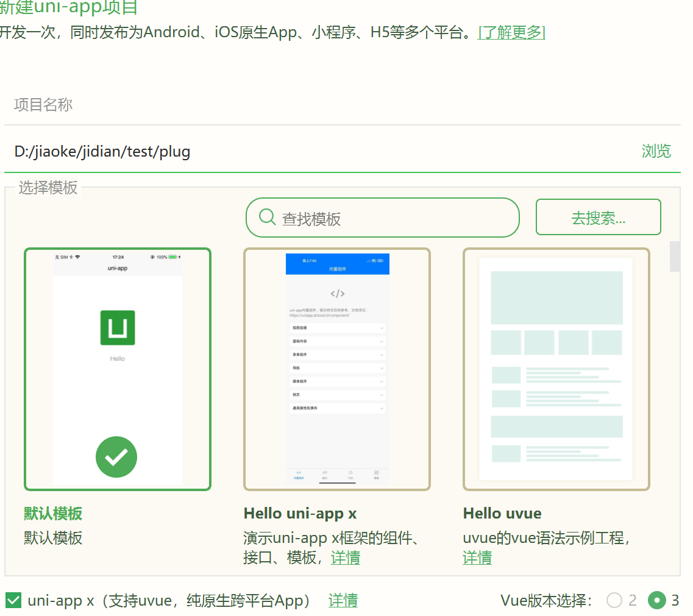The image size is (693, 616).
Task: Click 浏览 to browse for a folder
Action: [656, 151]
